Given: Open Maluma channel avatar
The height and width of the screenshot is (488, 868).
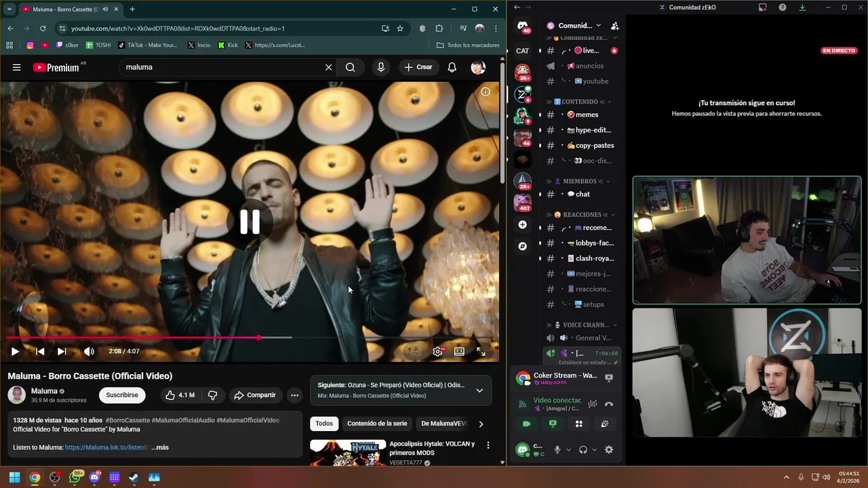Looking at the screenshot, I should pyautogui.click(x=17, y=395).
